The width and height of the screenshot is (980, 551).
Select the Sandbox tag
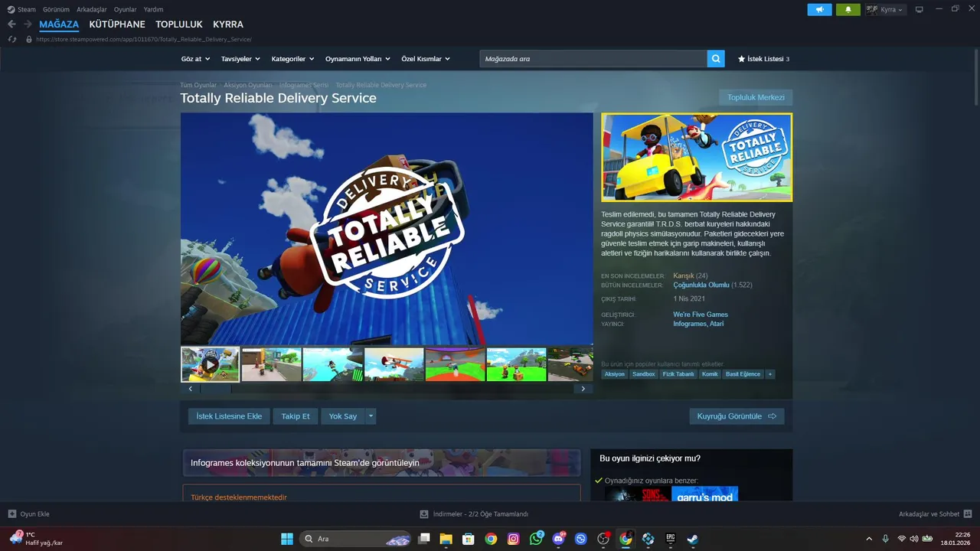coord(643,374)
